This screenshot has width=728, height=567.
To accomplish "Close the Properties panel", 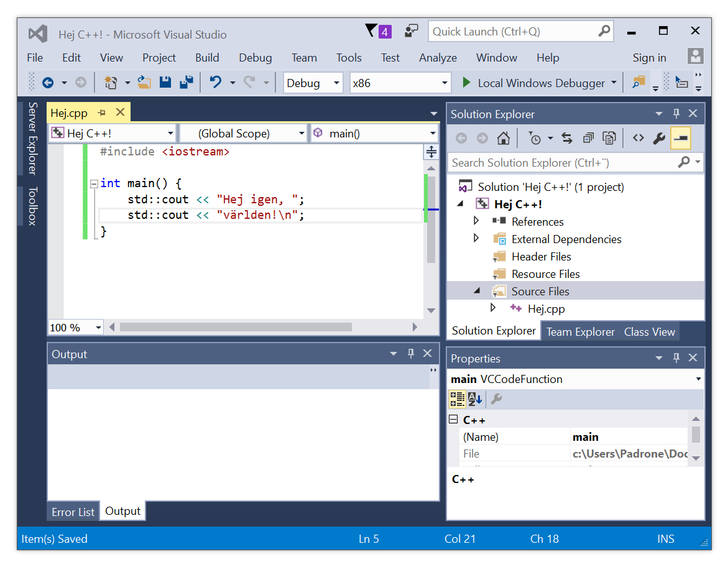I will point(693,357).
